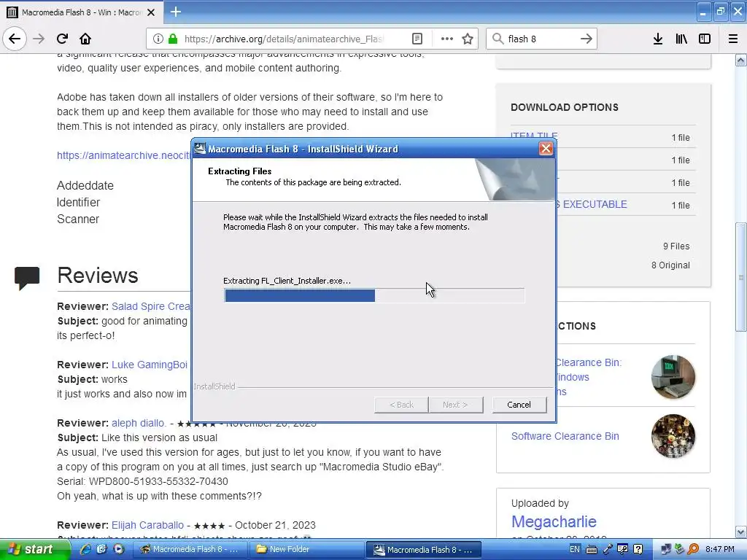Reload the archive.org page

tap(63, 39)
